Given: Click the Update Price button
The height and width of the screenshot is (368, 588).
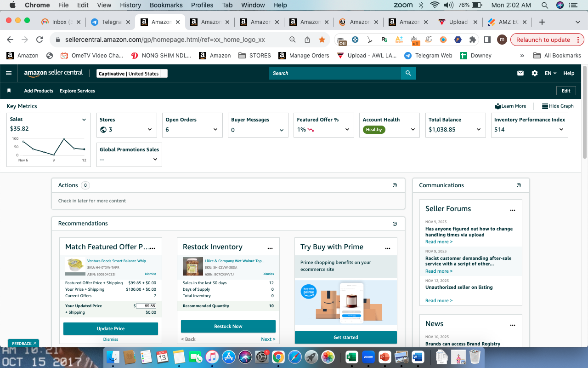Looking at the screenshot, I should coord(111,328).
